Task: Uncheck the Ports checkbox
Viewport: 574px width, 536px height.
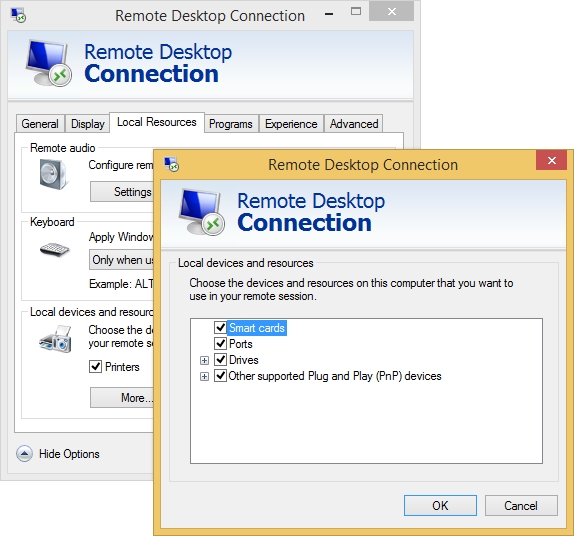Action: pyautogui.click(x=220, y=343)
